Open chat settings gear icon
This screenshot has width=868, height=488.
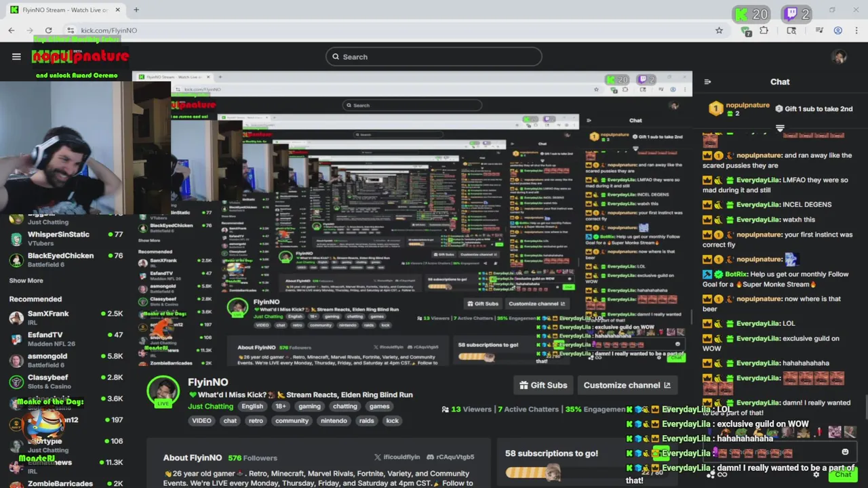coord(816,474)
